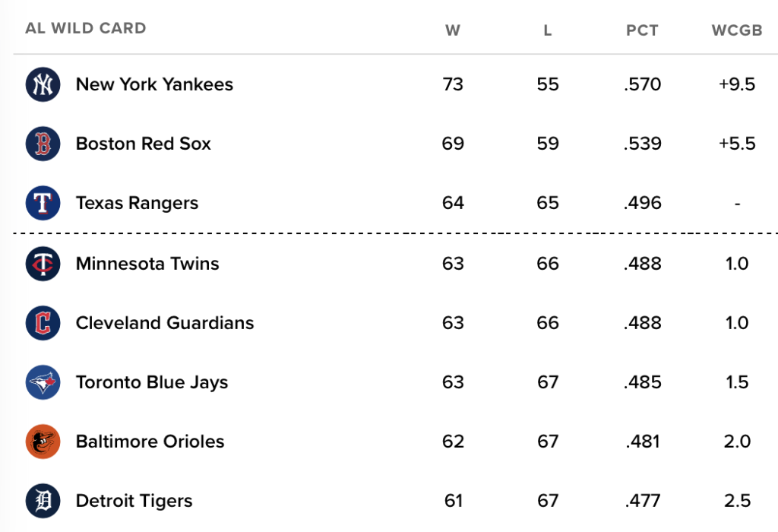Select the Texas Rangers team name
The width and height of the screenshot is (778, 532).
[137, 204]
